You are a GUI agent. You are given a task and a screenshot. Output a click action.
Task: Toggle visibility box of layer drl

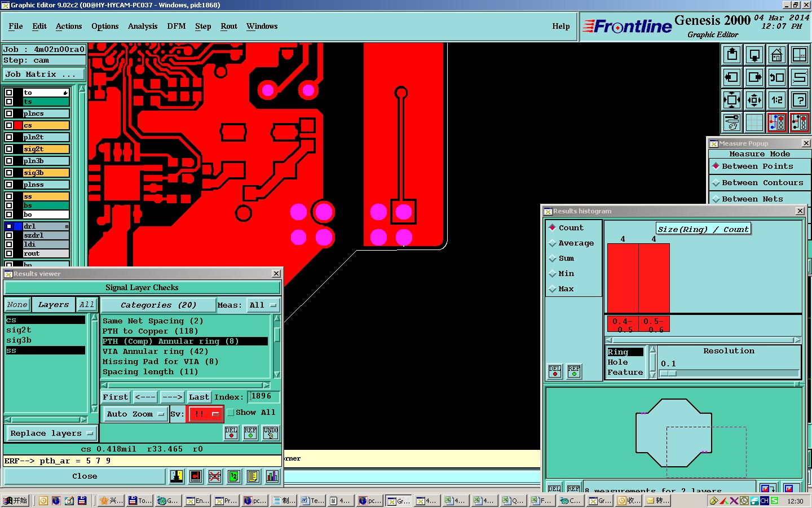click(x=9, y=226)
